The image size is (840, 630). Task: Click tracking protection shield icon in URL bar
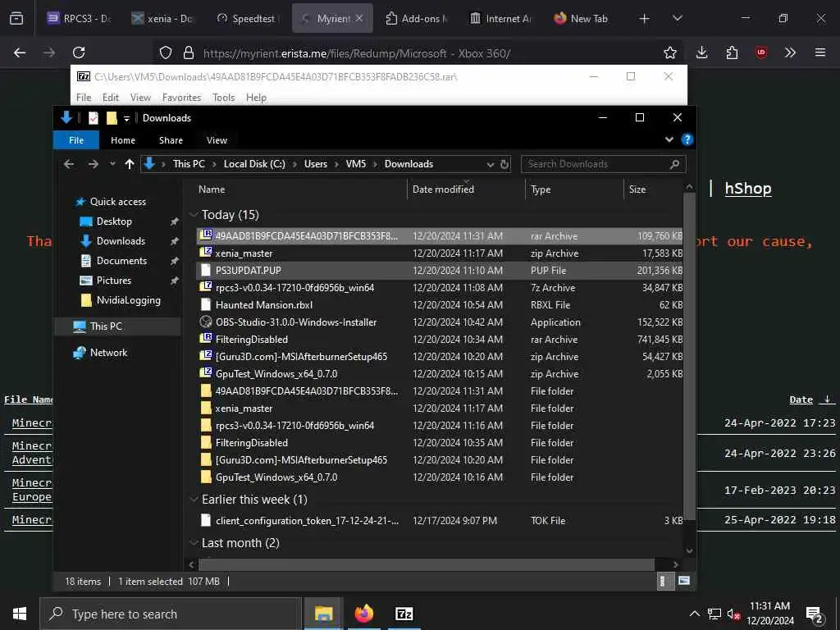(166, 52)
